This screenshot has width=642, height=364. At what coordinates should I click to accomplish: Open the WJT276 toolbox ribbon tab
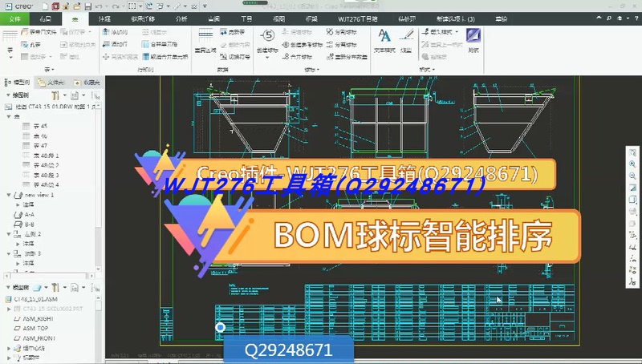[x=358, y=18]
